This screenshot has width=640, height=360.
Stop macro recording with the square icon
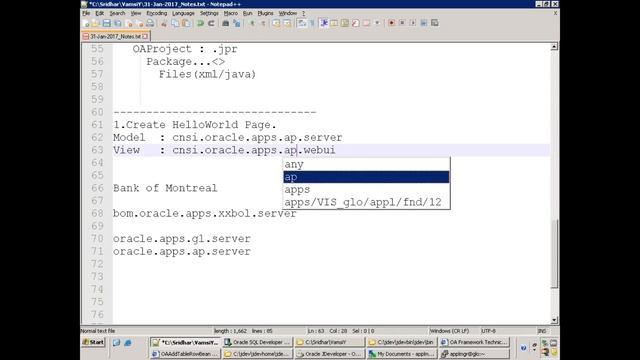click(x=402, y=23)
